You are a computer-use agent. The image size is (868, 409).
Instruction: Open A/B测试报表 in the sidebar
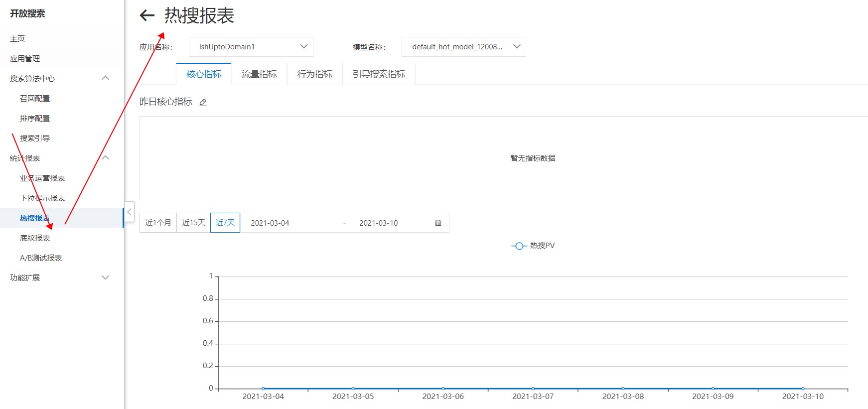(41, 258)
